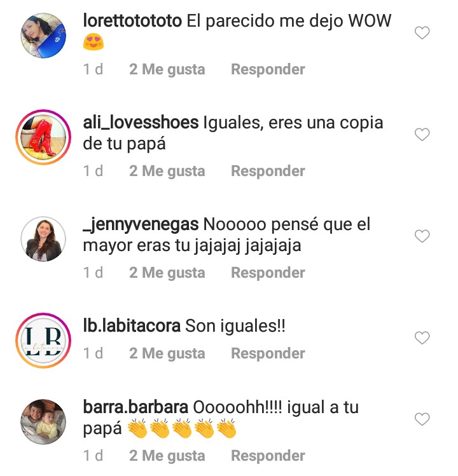Screen dimensions: 458x476
Task: Open barra.barbara's profile photo
Action: coord(43,422)
